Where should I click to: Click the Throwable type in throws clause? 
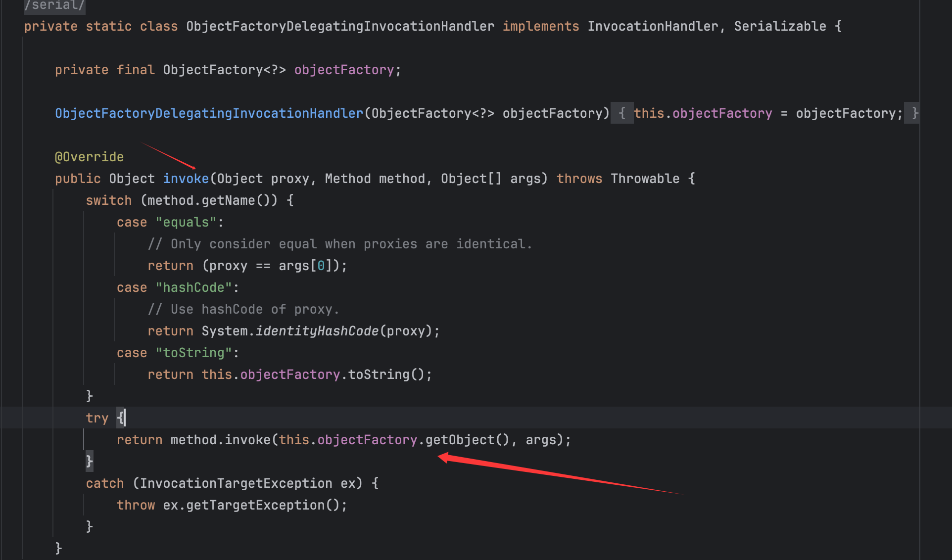click(x=645, y=179)
